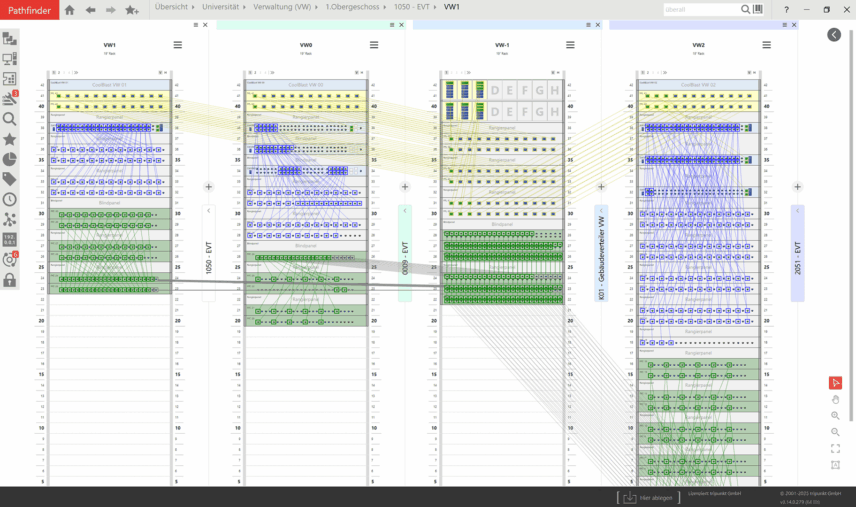Image resolution: width=856 pixels, height=507 pixels.
Task: Open favorites star in left sidebar
Action: 10,140
